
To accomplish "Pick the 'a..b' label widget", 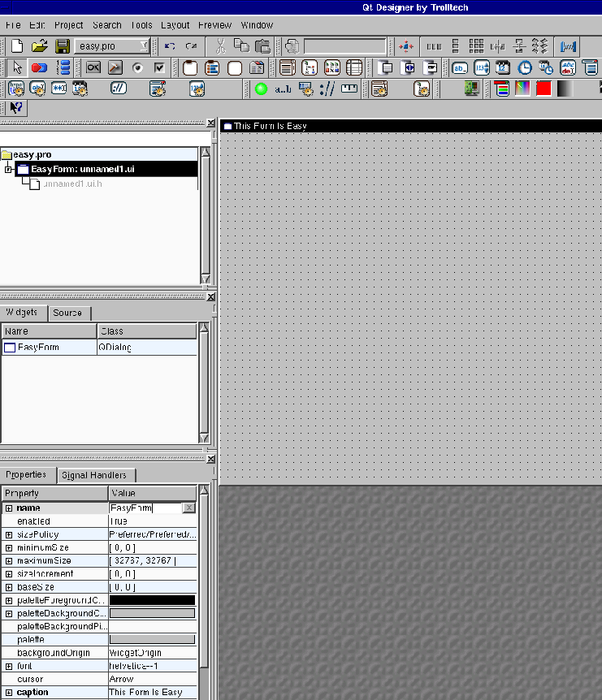I will (x=284, y=89).
